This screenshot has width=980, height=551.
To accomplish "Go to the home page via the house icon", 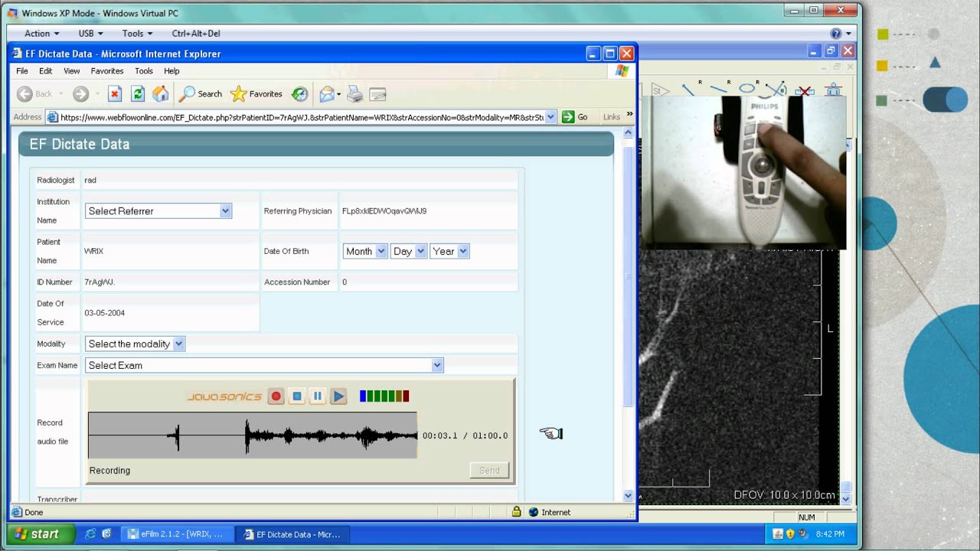I will click(x=161, y=94).
